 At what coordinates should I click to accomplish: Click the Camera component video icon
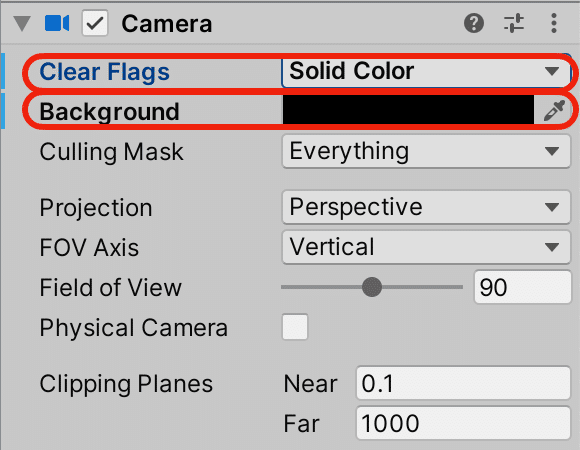pos(57,23)
